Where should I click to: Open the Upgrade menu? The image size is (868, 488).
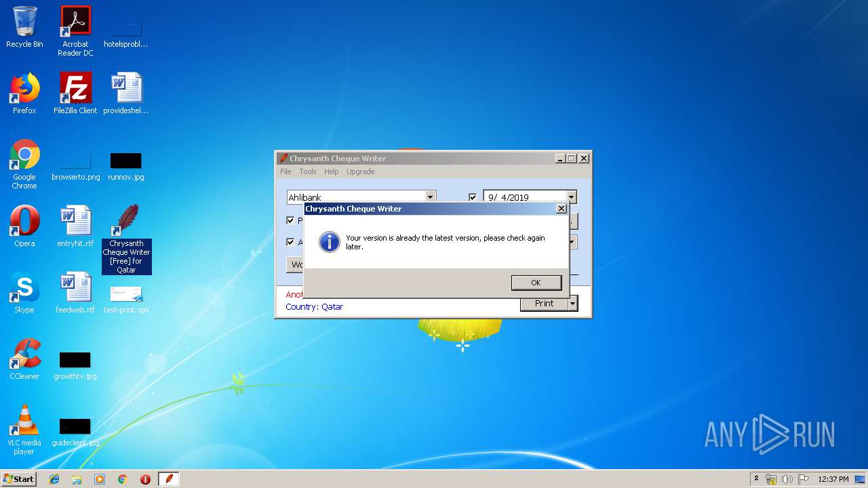(x=360, y=171)
